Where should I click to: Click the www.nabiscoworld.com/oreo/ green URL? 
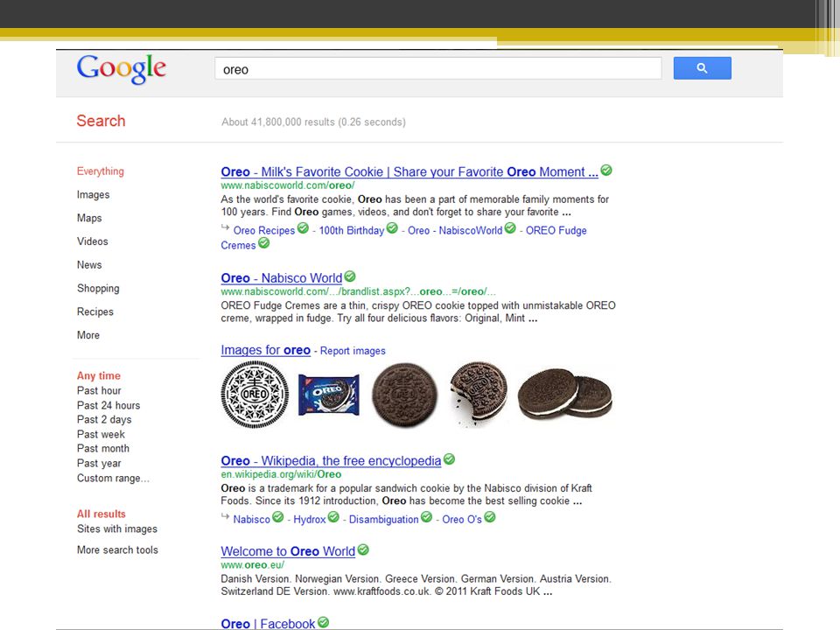pos(288,185)
